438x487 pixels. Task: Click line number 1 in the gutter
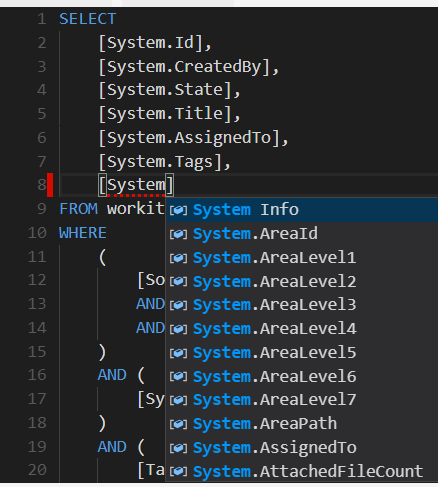pyautogui.click(x=42, y=19)
